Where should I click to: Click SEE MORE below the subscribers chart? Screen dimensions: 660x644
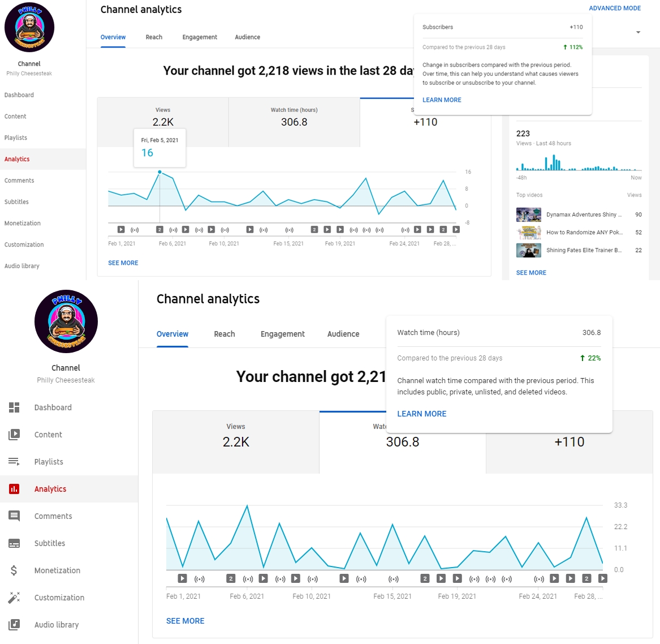click(123, 263)
